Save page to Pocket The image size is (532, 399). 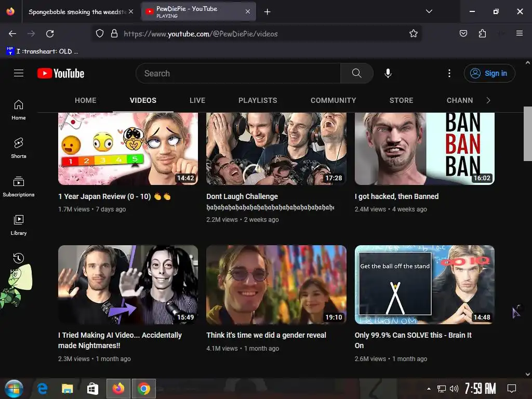[x=463, y=34]
